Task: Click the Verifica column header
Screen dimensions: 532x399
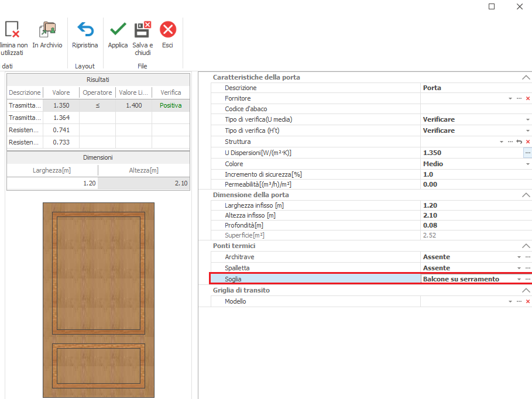Action: tap(171, 92)
